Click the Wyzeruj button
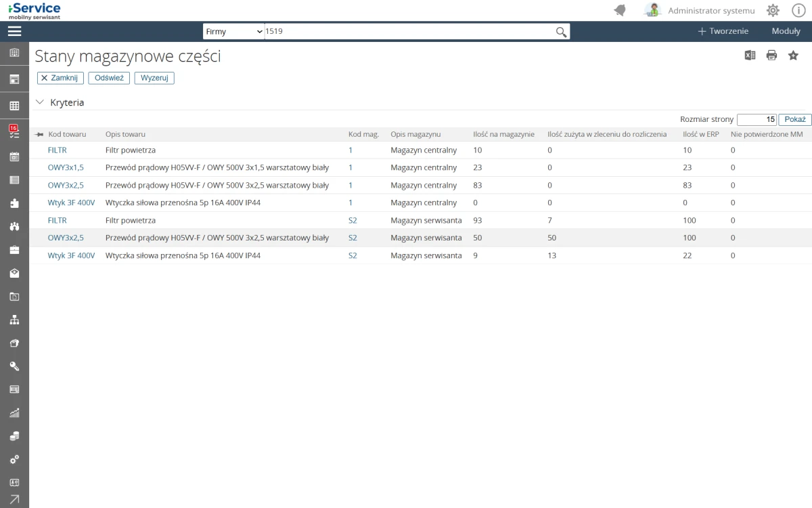The image size is (812, 508). tap(154, 78)
